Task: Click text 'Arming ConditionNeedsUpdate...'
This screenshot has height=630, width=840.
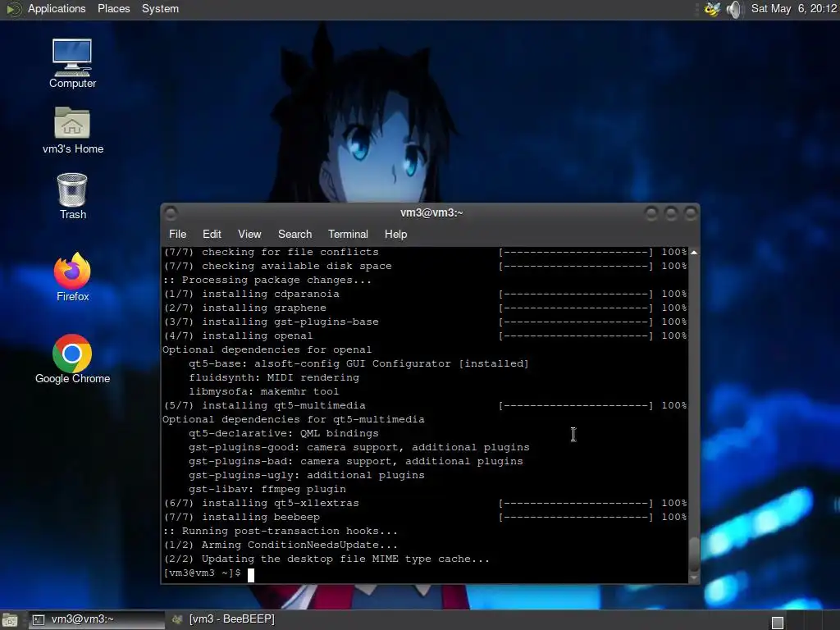Action: coord(300,545)
